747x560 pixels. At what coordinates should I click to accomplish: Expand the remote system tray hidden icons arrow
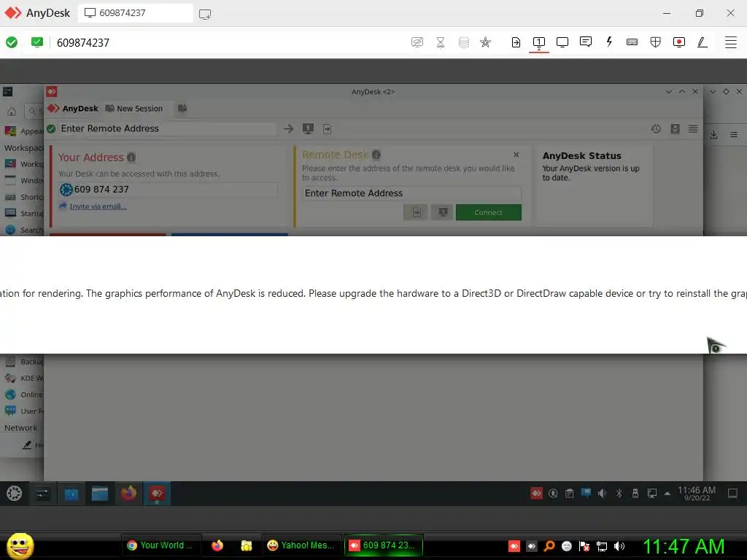pyautogui.click(x=667, y=494)
